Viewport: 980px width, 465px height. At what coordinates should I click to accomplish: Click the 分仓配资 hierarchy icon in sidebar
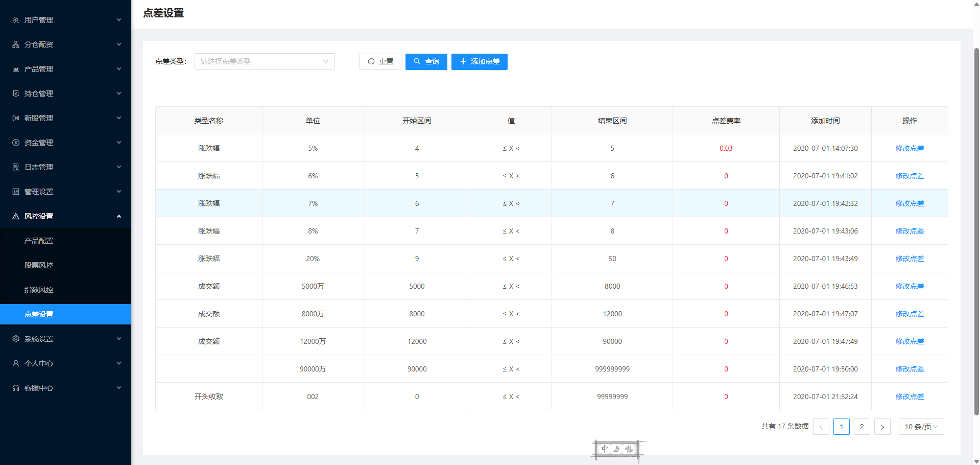coord(16,44)
